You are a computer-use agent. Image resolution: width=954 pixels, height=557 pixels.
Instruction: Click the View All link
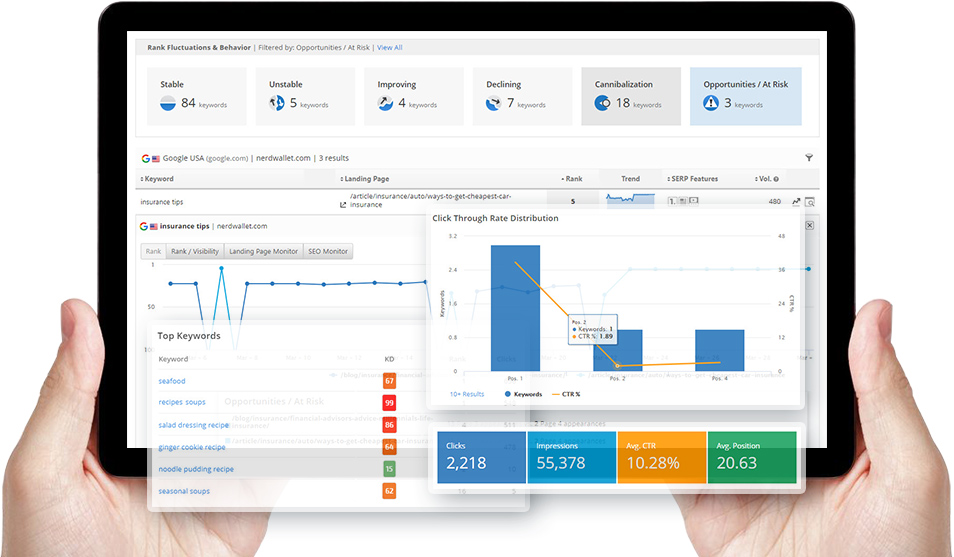click(x=390, y=47)
